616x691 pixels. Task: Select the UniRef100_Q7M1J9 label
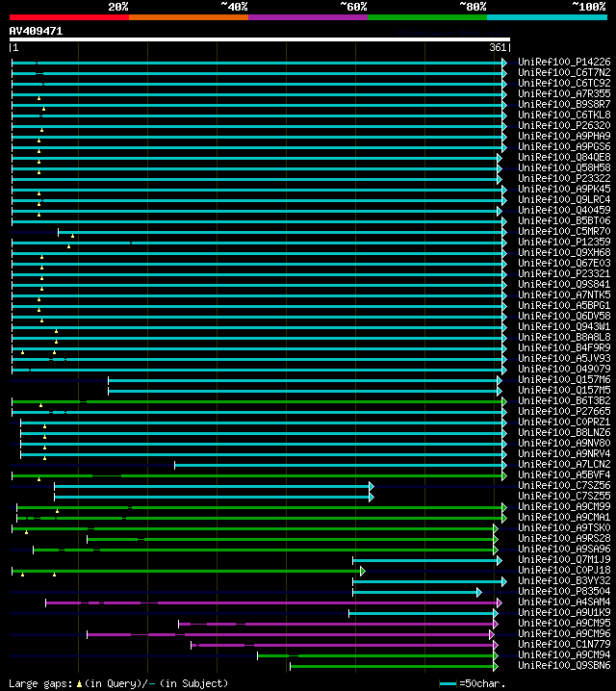coord(564,559)
